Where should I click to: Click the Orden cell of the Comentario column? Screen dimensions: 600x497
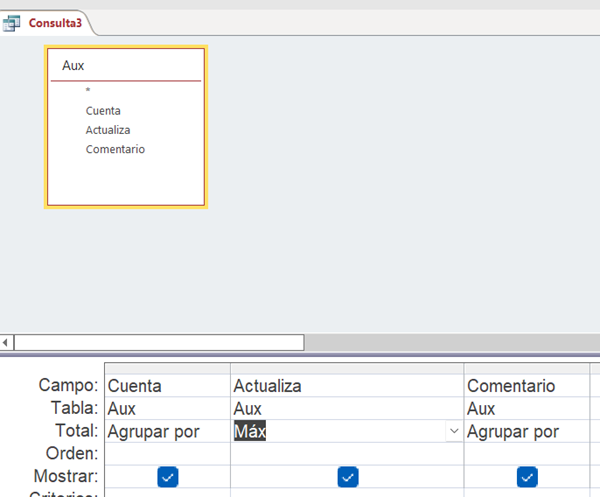(x=527, y=454)
